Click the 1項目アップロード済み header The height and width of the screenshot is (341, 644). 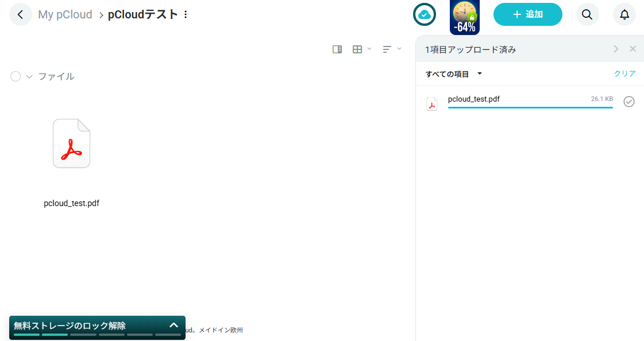tap(471, 49)
